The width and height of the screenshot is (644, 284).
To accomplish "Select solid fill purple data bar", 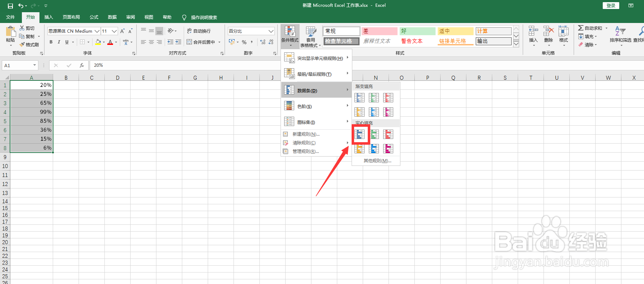I will pyautogui.click(x=388, y=149).
